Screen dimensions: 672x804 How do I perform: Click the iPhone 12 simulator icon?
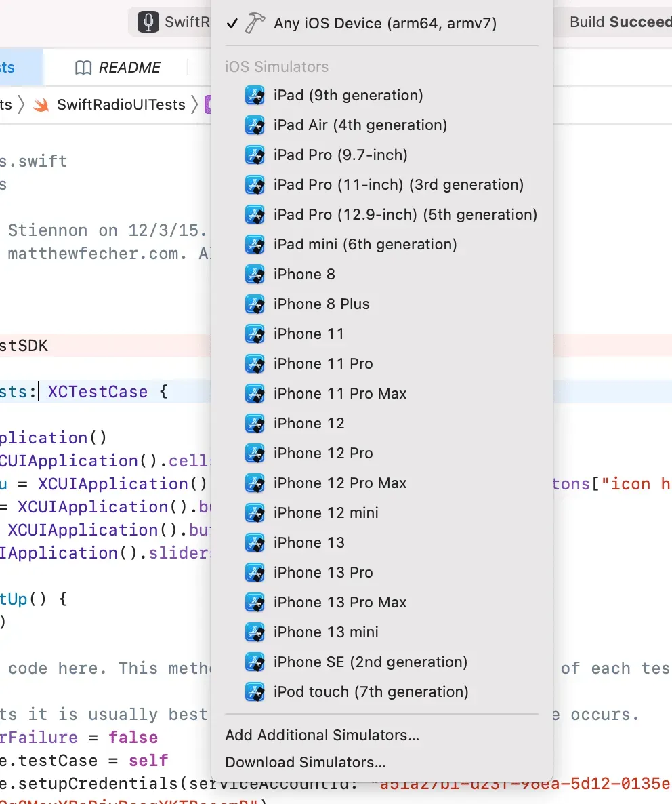(255, 424)
